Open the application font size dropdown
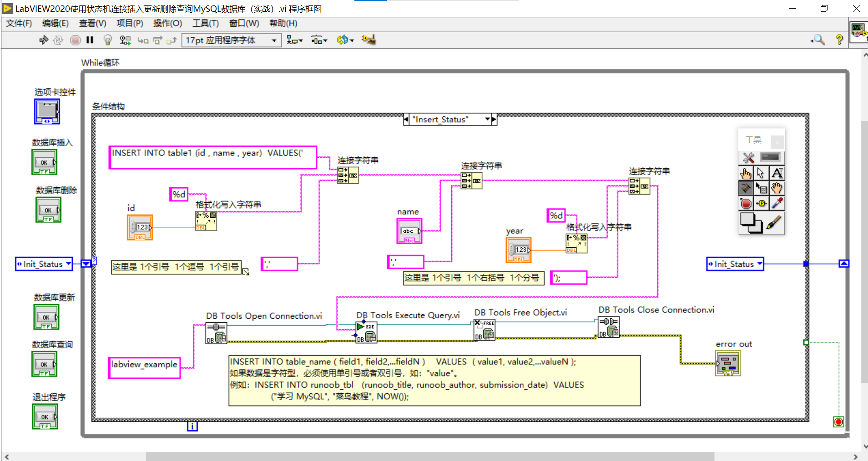Image resolution: width=868 pixels, height=461 pixels. click(x=273, y=40)
